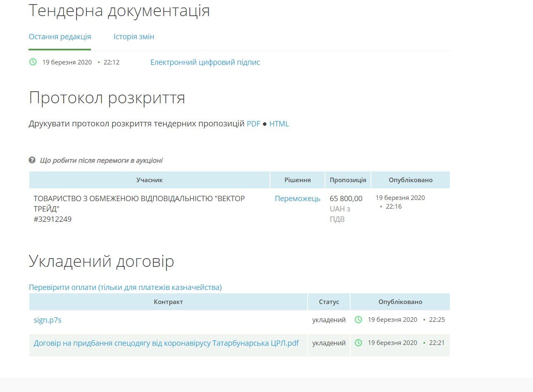Click the green clock icon beside 19 березня 2020 22:12

33,62
